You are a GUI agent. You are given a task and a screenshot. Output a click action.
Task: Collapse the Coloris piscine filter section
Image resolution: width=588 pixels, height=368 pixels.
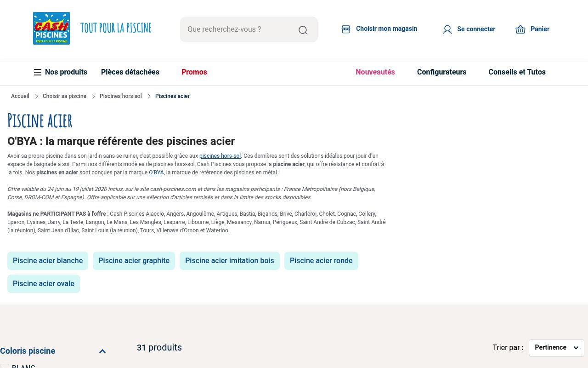(102, 351)
